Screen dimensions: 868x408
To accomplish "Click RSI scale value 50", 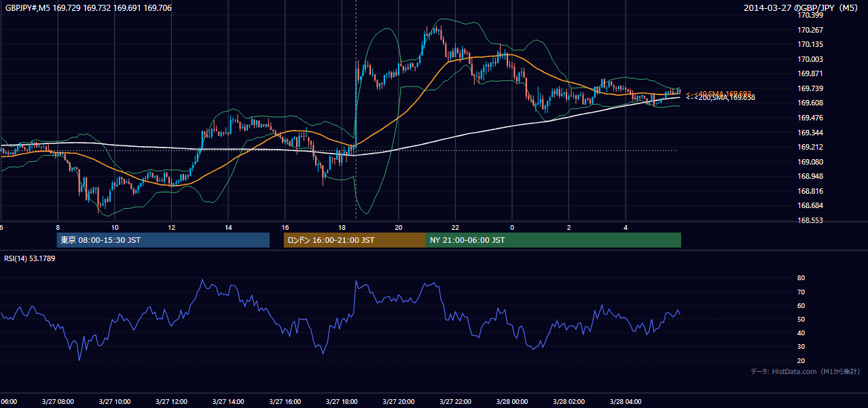I will [801, 319].
